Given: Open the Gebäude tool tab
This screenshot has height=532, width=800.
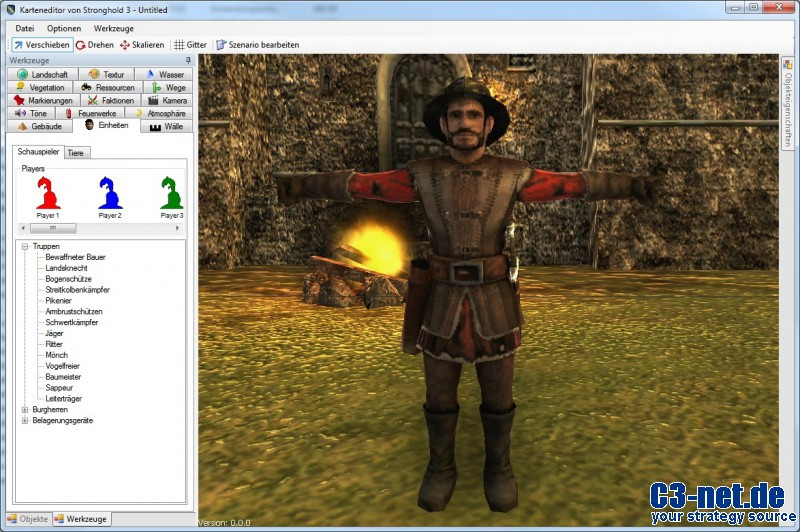Looking at the screenshot, I should [x=39, y=126].
